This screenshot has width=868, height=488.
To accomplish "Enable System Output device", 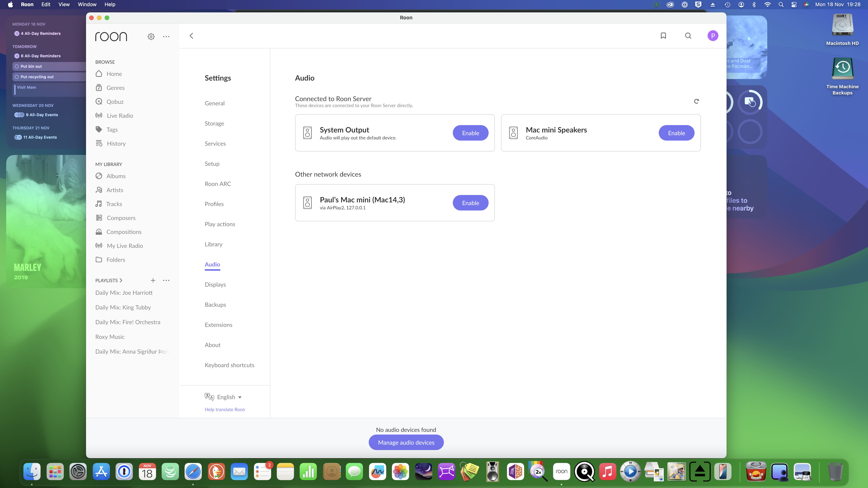I will [x=470, y=133].
